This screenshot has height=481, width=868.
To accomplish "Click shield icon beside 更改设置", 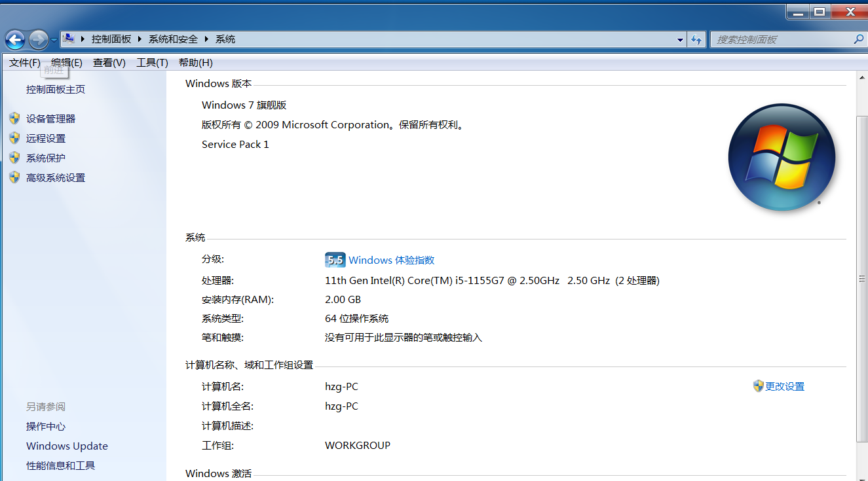I will click(x=759, y=386).
